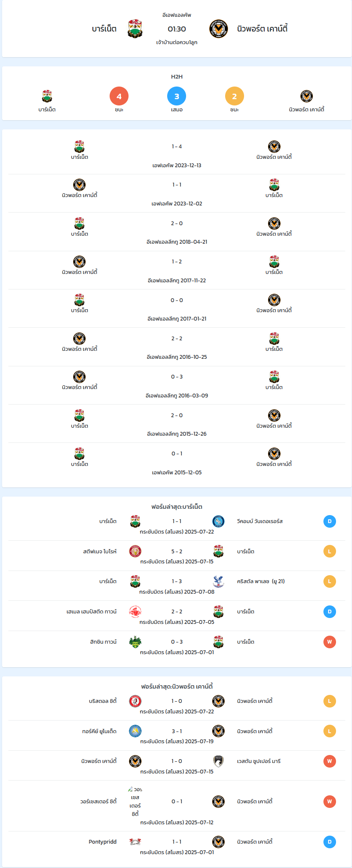Click the Barnet crest in the match header
Image resolution: width=352 pixels, height=868 pixels.
[135, 29]
